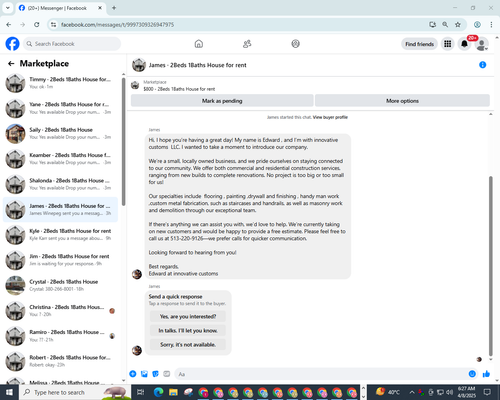Open Task View on the taskbar

click(141, 392)
